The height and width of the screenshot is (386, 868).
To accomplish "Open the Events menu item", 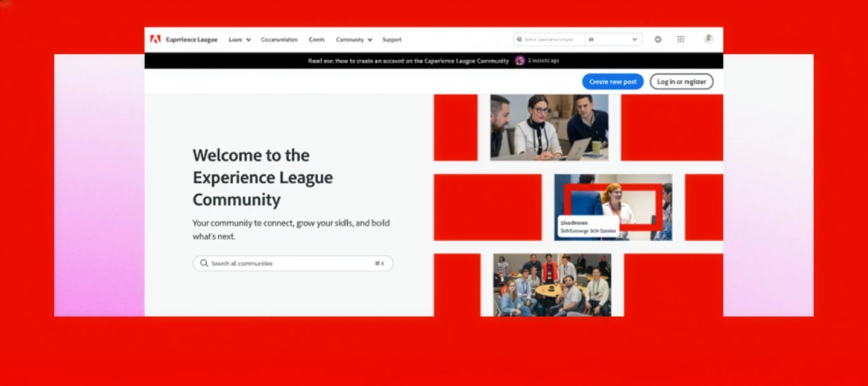I will [x=316, y=40].
